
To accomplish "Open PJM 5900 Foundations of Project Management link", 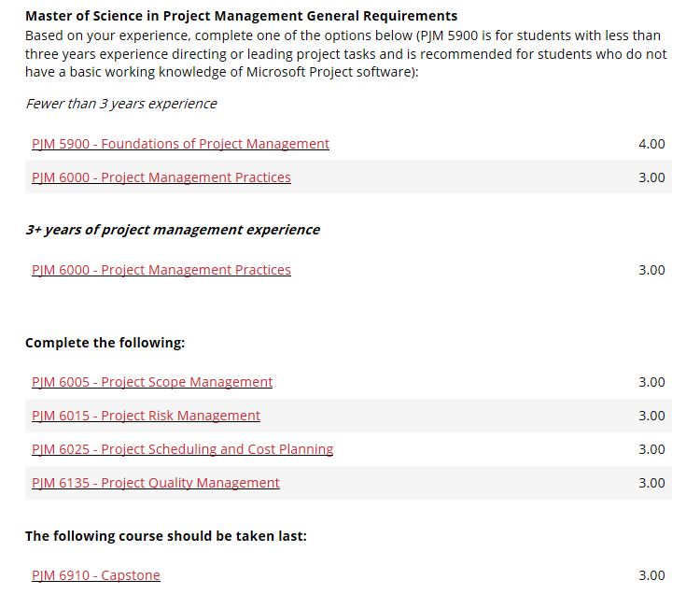I will (180, 144).
